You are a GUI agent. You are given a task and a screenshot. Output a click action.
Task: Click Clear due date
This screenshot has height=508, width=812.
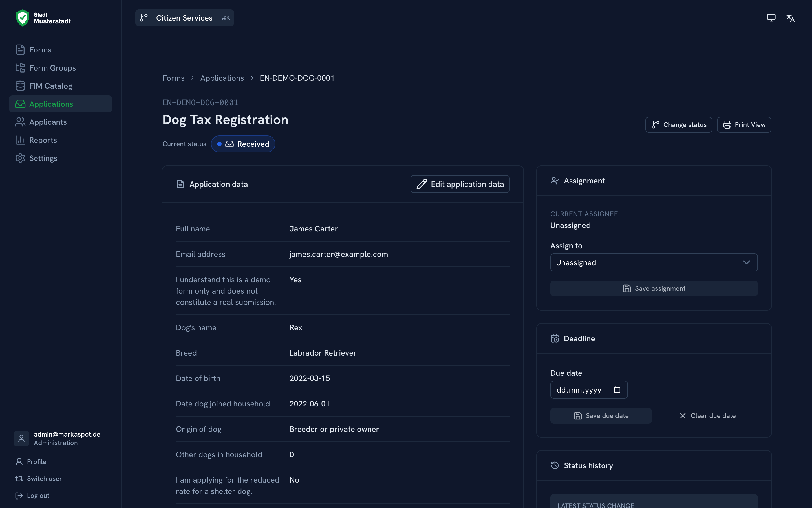coord(707,416)
